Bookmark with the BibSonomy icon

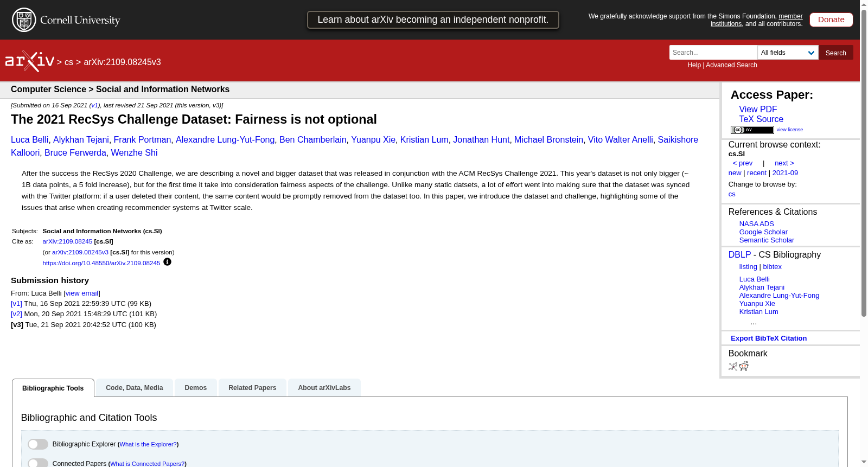733,367
